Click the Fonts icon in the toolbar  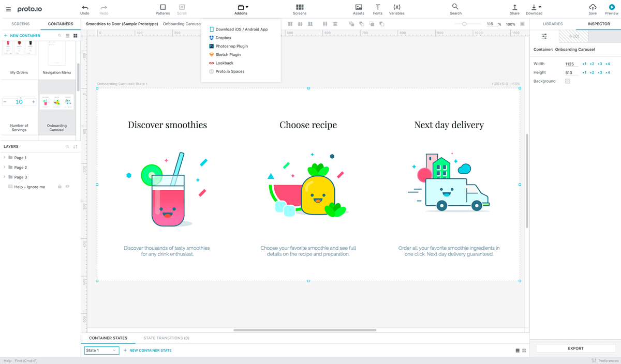(377, 9)
